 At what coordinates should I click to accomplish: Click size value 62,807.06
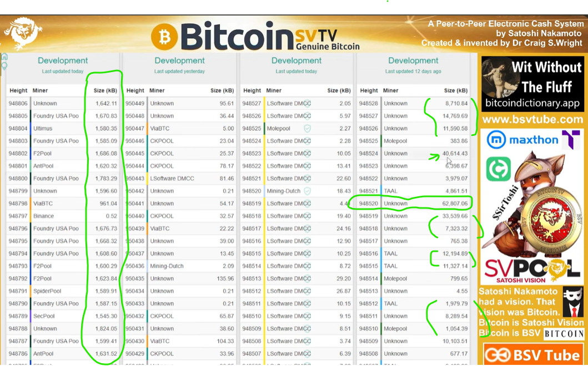pyautogui.click(x=455, y=204)
